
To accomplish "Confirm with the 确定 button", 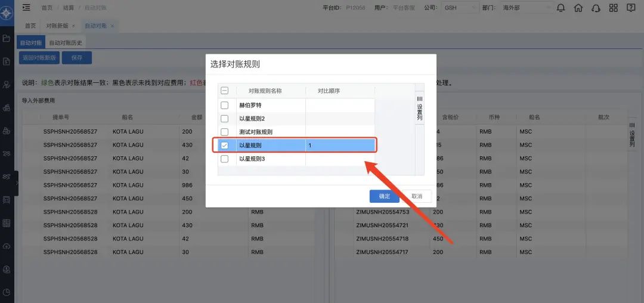I will pyautogui.click(x=384, y=196).
